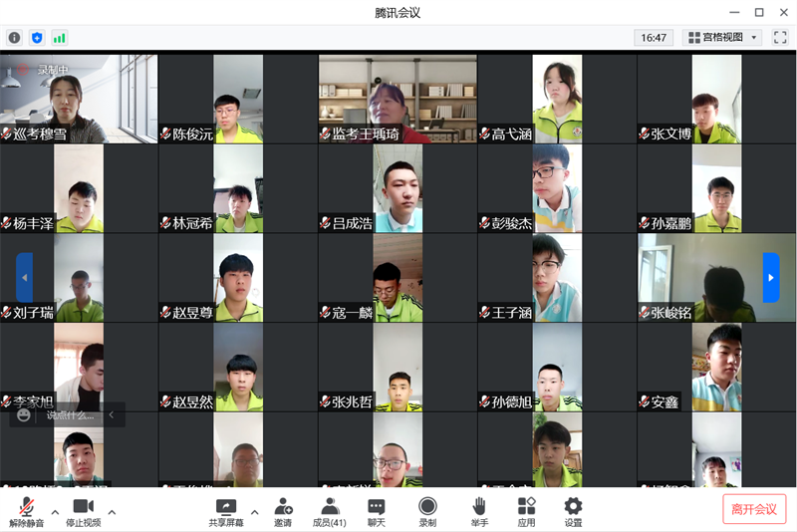797x532 pixels.
Task: Click the muted mic icon of 安鑫
Action: (645, 401)
